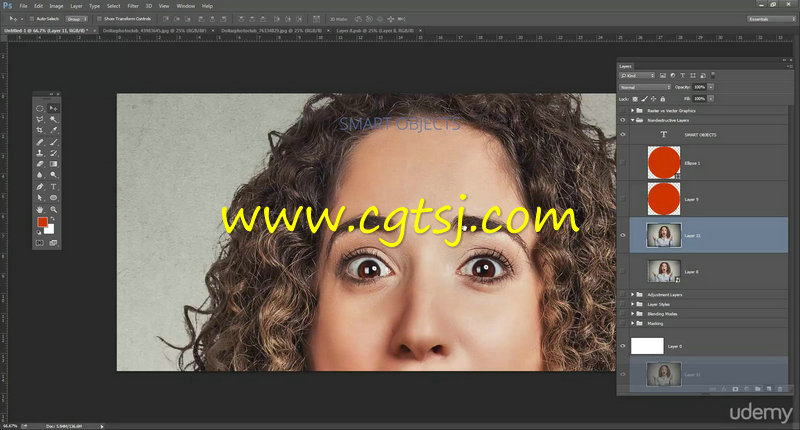800x430 pixels.
Task: Filter layers by pixel layer icon
Action: [663, 75]
